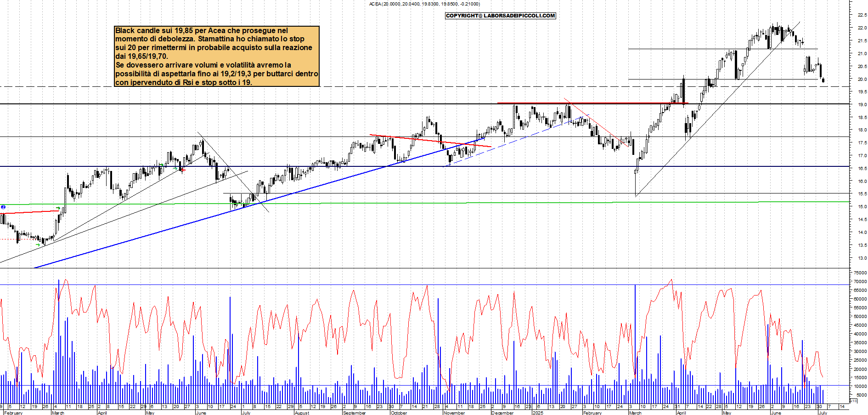868x415 pixels.
Task: Click the COPYRIGHT@ LABORSADEIPICCOLI.COM label
Action: [501, 16]
